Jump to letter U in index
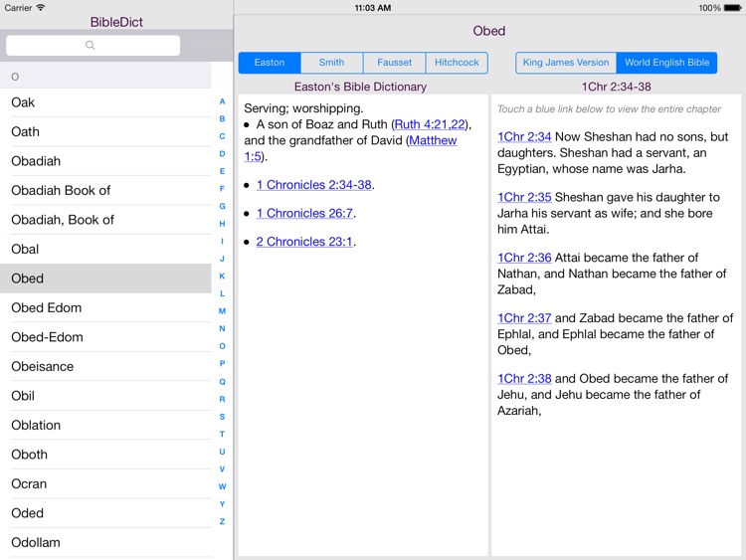 pyautogui.click(x=222, y=452)
